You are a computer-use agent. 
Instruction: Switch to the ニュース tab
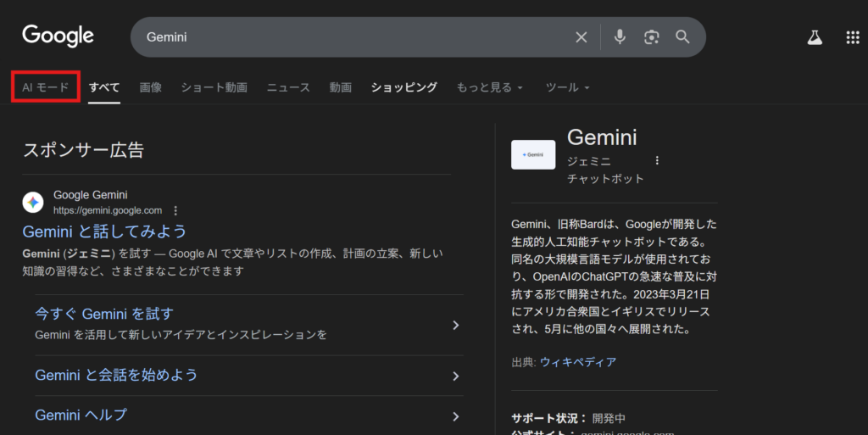tap(288, 87)
